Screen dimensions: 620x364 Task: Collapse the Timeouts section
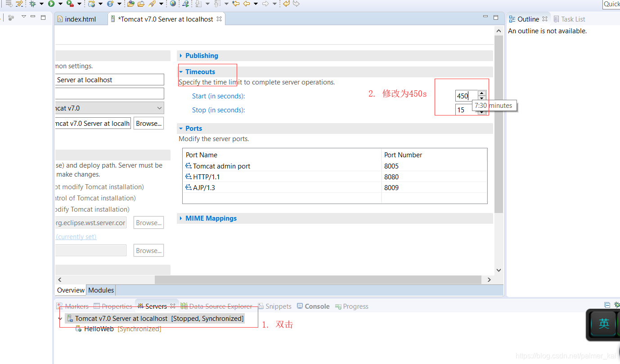181,72
